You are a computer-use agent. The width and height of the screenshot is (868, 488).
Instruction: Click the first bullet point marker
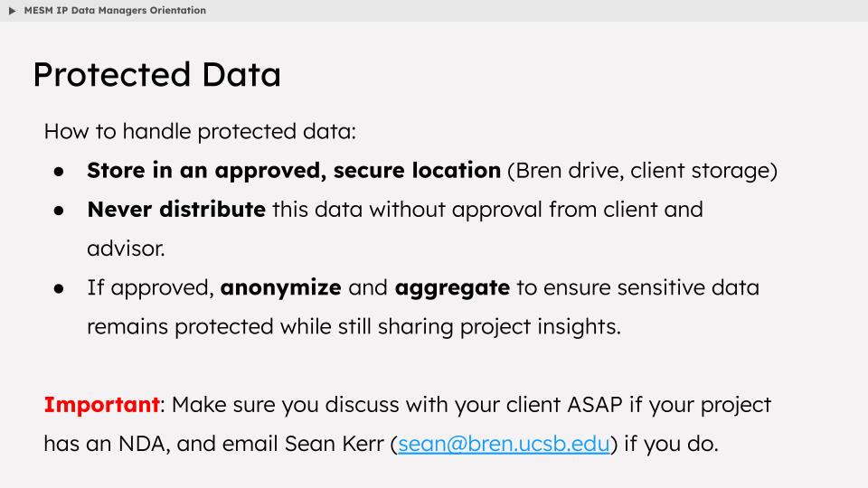tap(59, 172)
